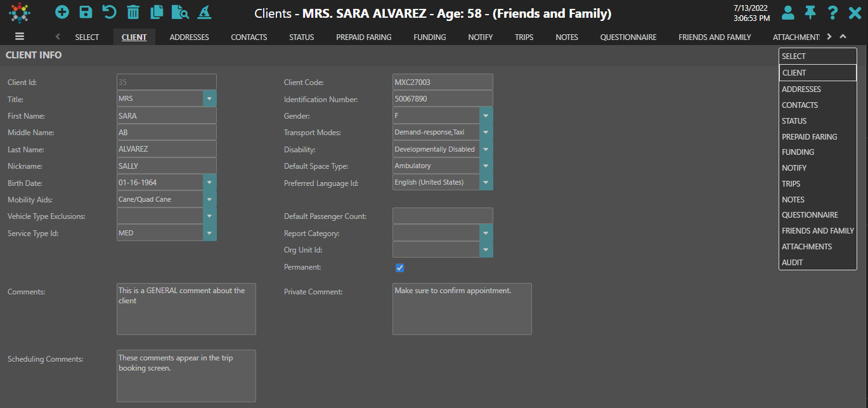Expand the Title dropdown
The height and width of the screenshot is (408, 868).
click(x=209, y=99)
